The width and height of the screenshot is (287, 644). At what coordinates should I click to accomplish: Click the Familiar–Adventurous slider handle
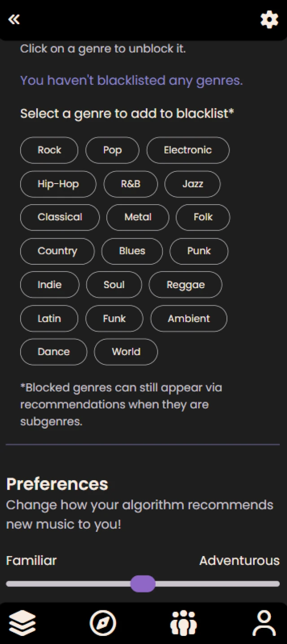pyautogui.click(x=143, y=584)
